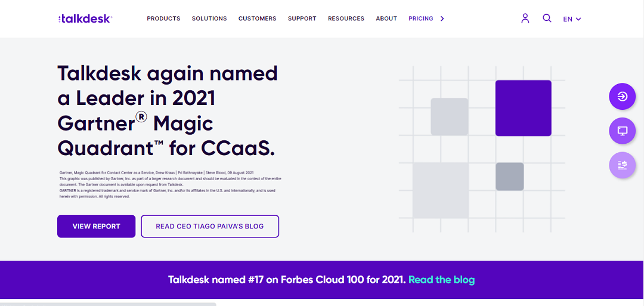644x306 pixels.
Task: Go to homepage via Talkdesk logo
Action: click(85, 18)
